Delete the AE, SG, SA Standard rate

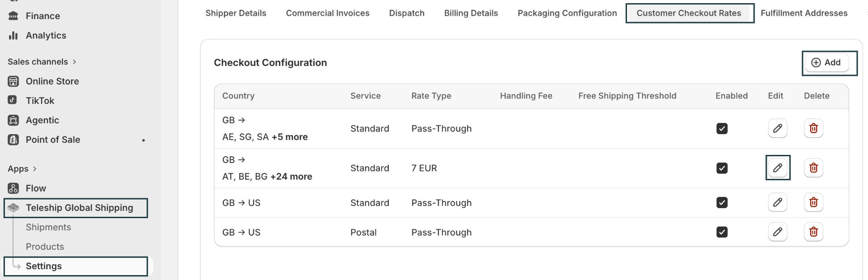coord(814,128)
